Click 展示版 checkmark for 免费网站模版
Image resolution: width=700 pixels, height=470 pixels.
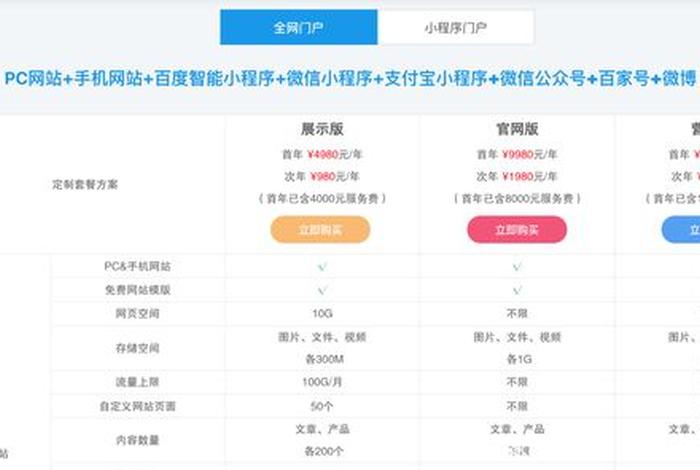[x=321, y=290]
